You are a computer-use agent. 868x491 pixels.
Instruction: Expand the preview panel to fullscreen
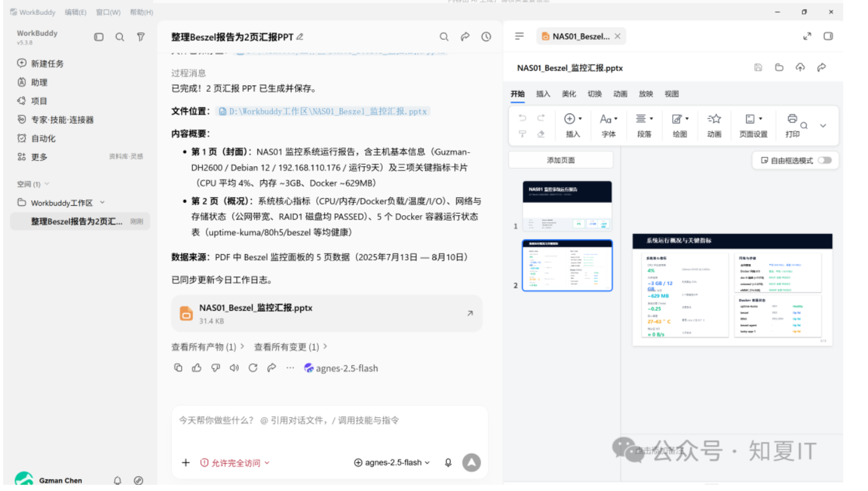point(807,37)
